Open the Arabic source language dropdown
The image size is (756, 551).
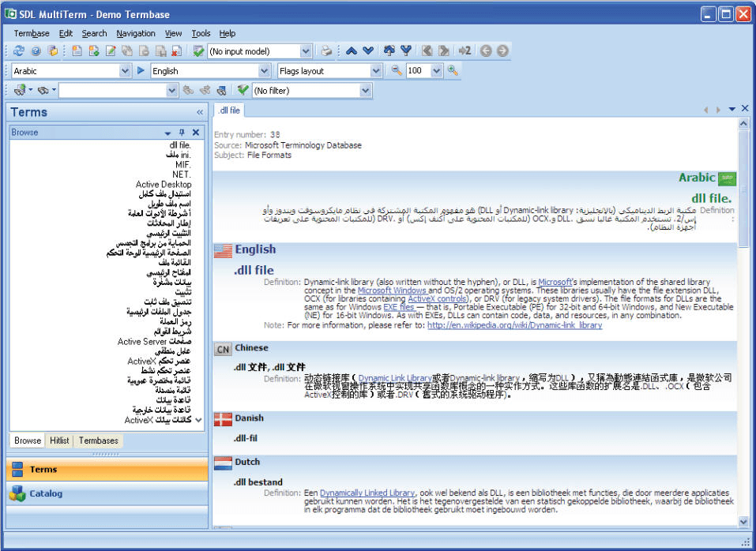pyautogui.click(x=125, y=71)
